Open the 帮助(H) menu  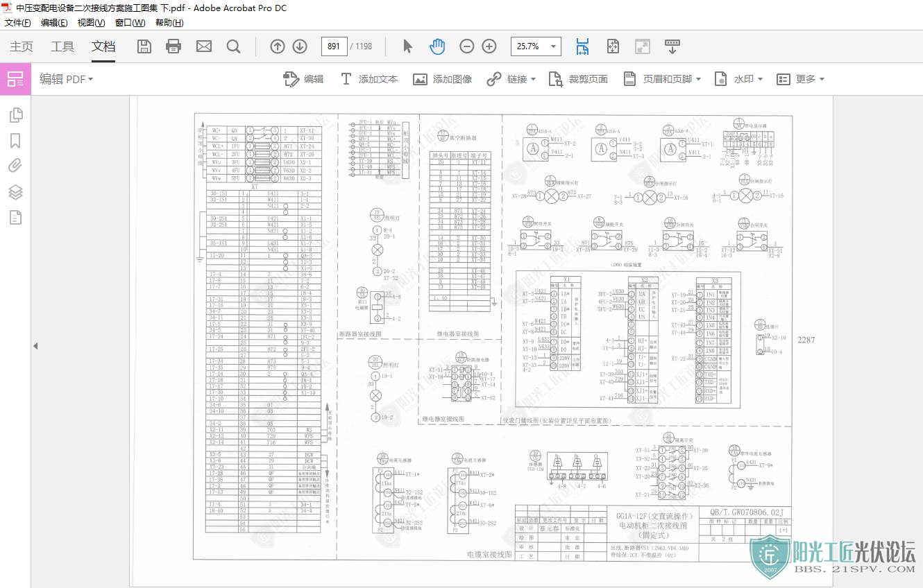169,23
